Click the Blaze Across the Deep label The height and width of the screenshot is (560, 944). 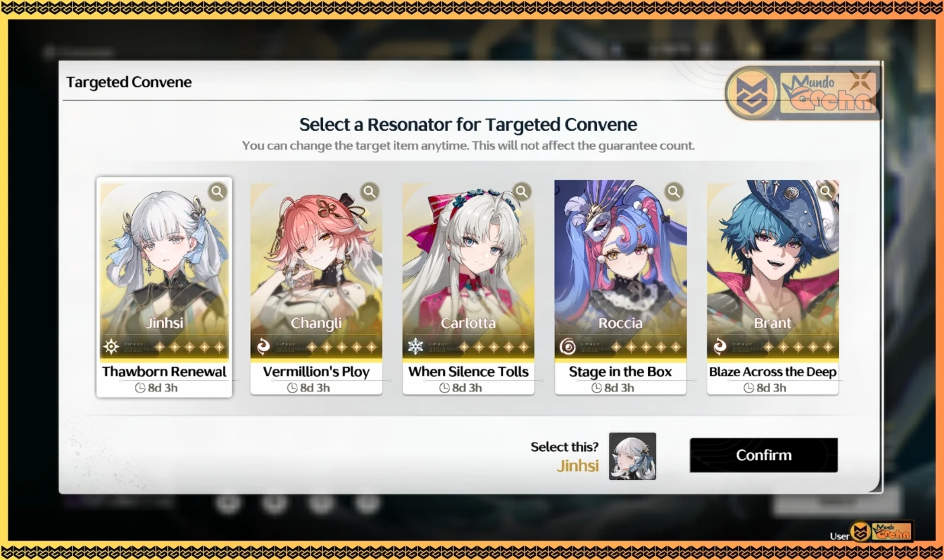773,371
